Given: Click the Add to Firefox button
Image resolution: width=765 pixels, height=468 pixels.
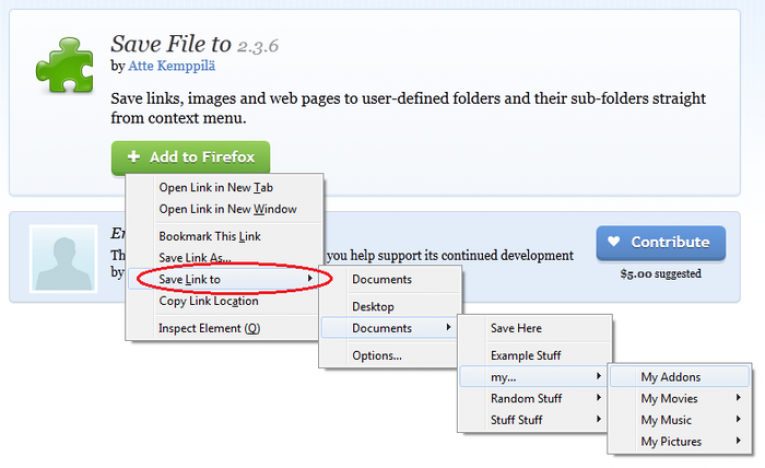Looking at the screenshot, I should (190, 157).
